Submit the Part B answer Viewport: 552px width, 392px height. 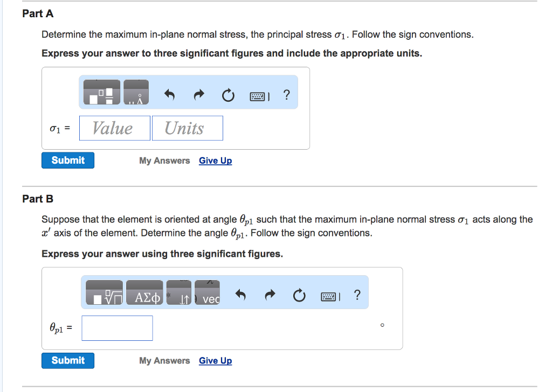coord(67,360)
